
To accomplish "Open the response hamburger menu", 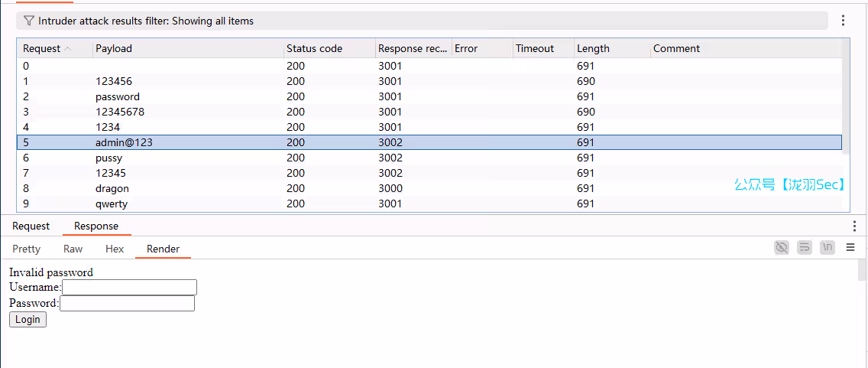I will point(850,248).
